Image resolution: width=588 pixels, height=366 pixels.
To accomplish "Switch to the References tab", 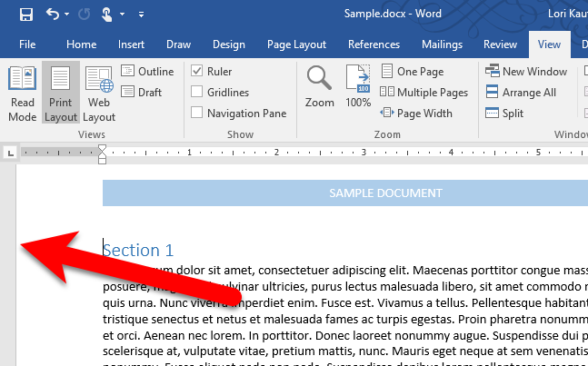I will tap(374, 44).
